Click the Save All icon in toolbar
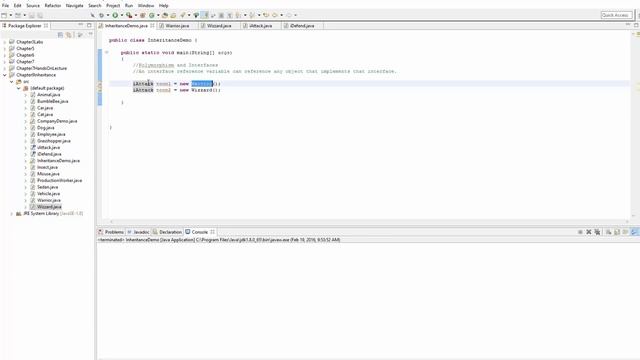The image size is (640, 360). point(40,15)
